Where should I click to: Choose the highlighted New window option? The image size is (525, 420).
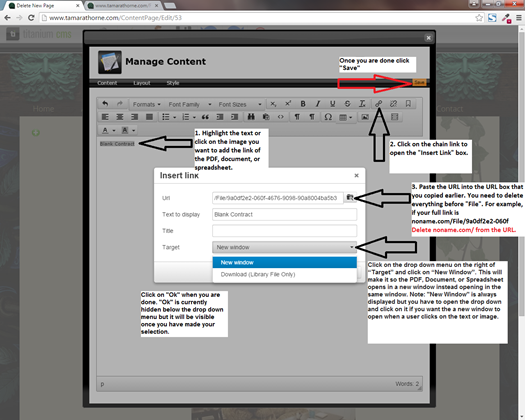(285, 262)
